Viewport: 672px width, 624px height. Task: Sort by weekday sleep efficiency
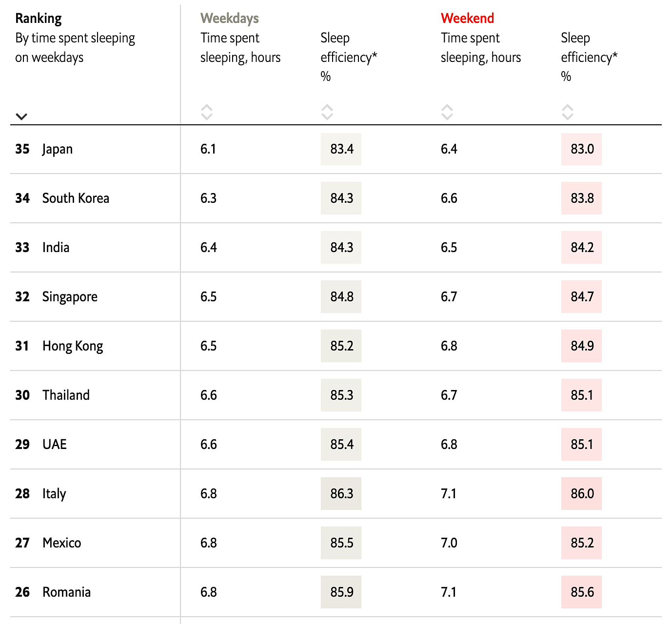pos(327,112)
